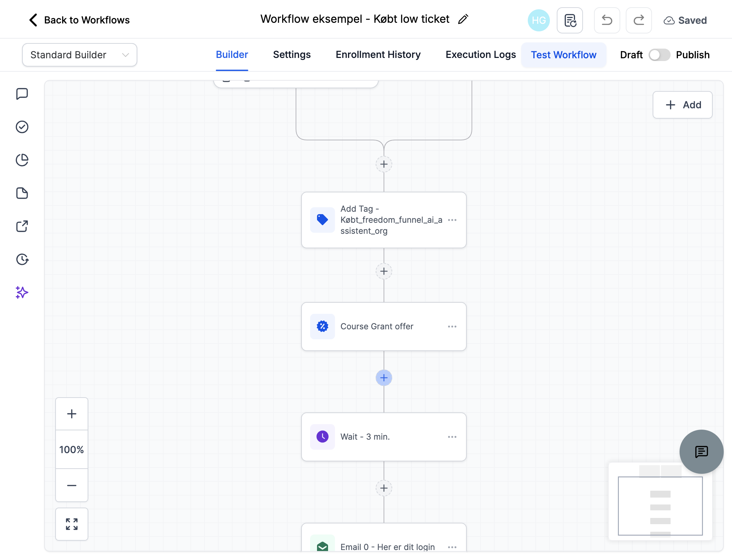Image resolution: width=732 pixels, height=560 pixels.
Task: Open the checkmark circle sidebar icon
Action: (x=22, y=127)
